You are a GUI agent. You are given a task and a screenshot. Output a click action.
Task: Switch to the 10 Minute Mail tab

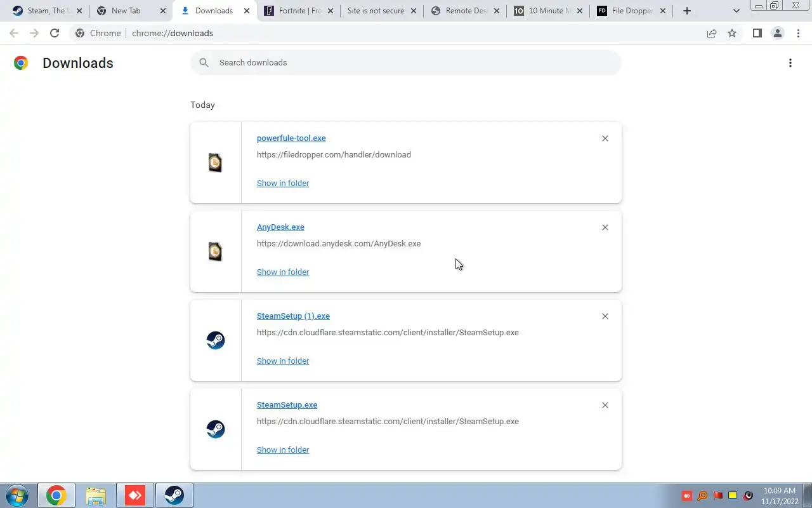coord(549,11)
